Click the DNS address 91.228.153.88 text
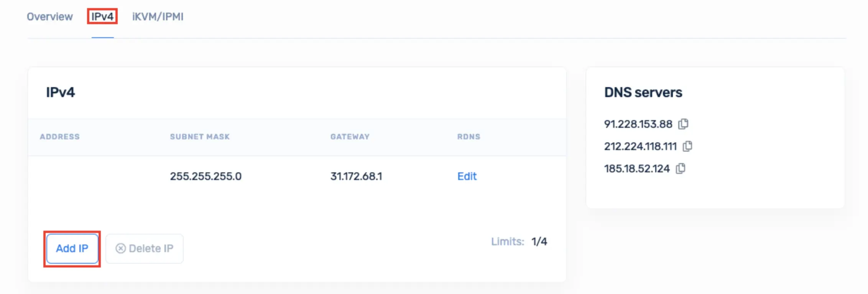Image resolution: width=868 pixels, height=294 pixels. click(x=638, y=124)
